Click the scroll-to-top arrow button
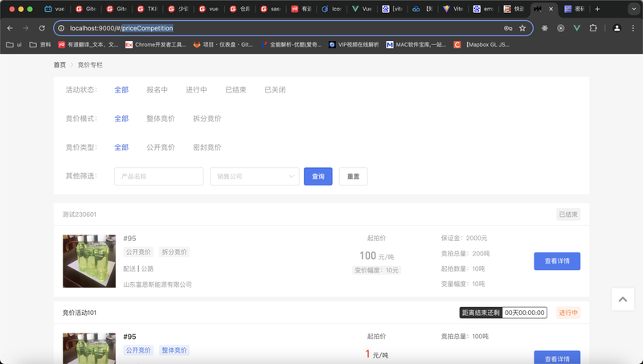 pyautogui.click(x=623, y=299)
